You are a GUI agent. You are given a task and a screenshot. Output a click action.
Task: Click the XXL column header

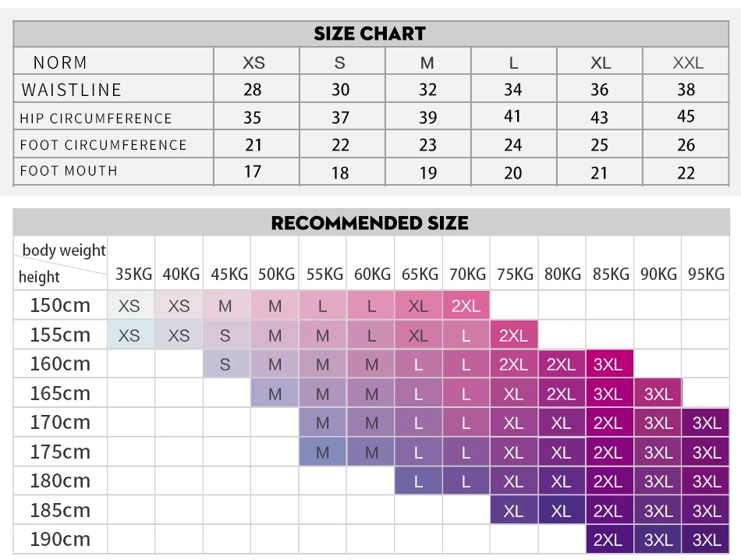[x=688, y=63]
